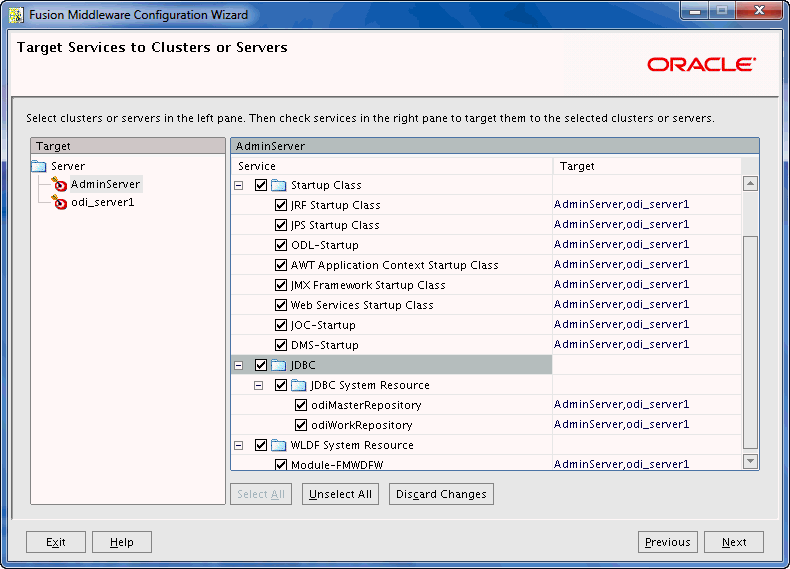The height and width of the screenshot is (569, 790).
Task: Toggle the DMS-Startup checkbox
Action: 281,345
